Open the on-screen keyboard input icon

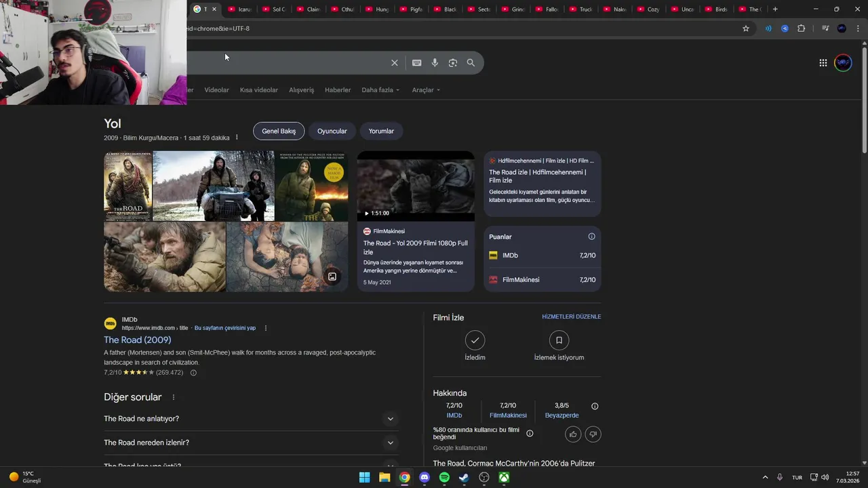tap(416, 63)
